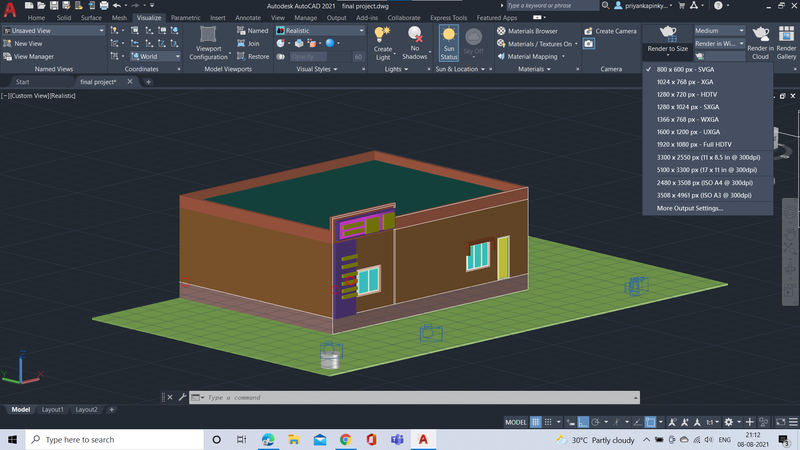Open the Render in Window dropdown
The width and height of the screenshot is (800, 450).
(x=719, y=43)
